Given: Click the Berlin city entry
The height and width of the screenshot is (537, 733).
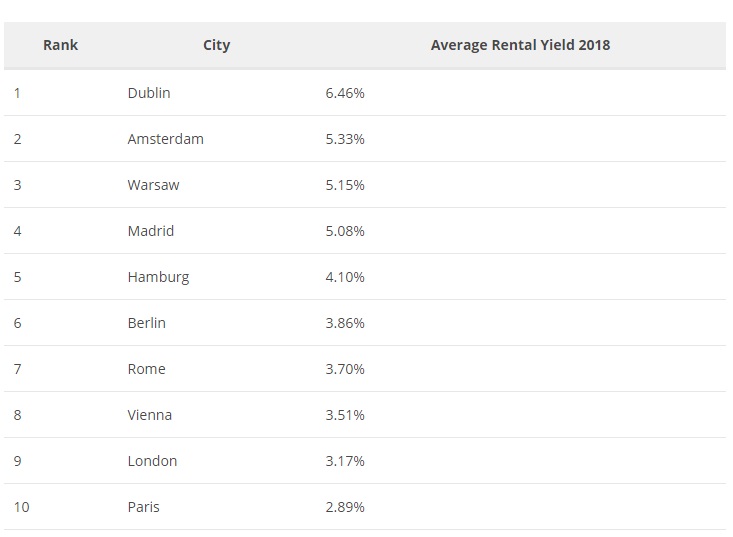Looking at the screenshot, I should click(x=147, y=323).
